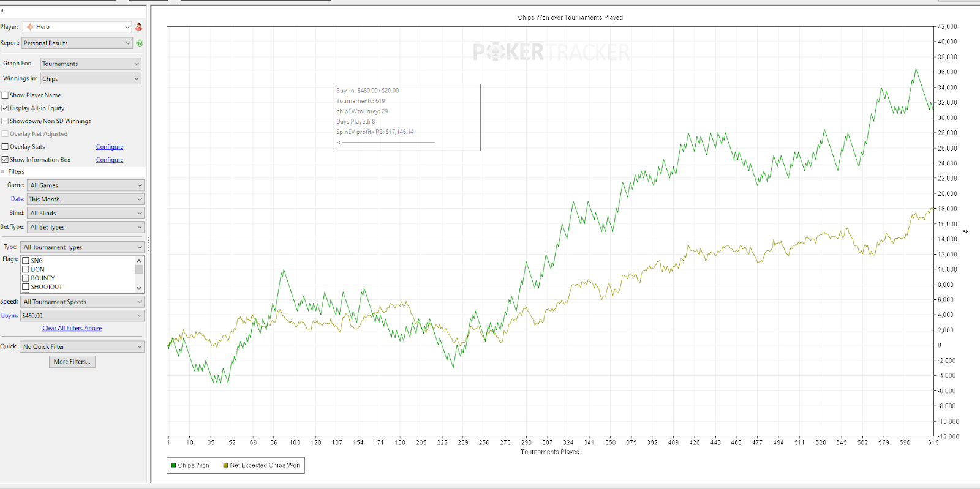Enable Showdown/Non SD Winnings checkbox
The width and height of the screenshot is (980, 489).
point(5,121)
